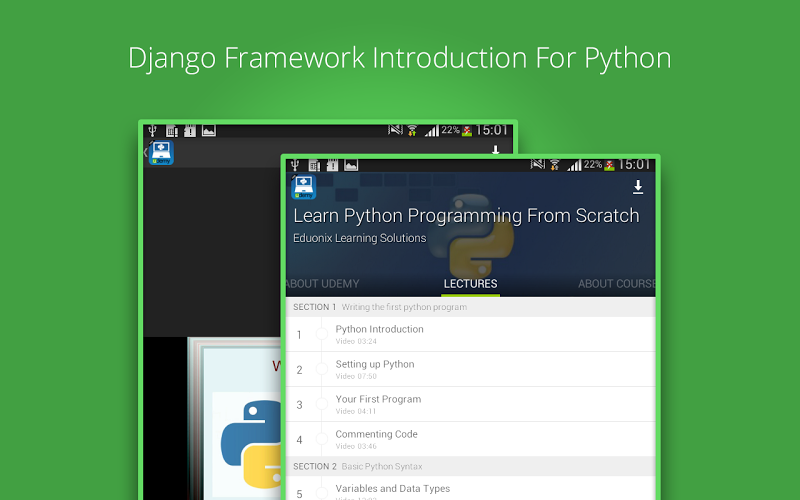Tap the signal strength icon in front status bar
The image size is (800, 500).
tap(574, 165)
